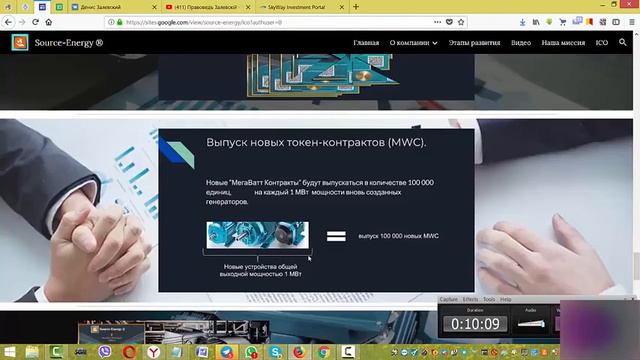The image size is (640, 360).
Task: Open Tools menu in recorder window
Action: coord(489,299)
